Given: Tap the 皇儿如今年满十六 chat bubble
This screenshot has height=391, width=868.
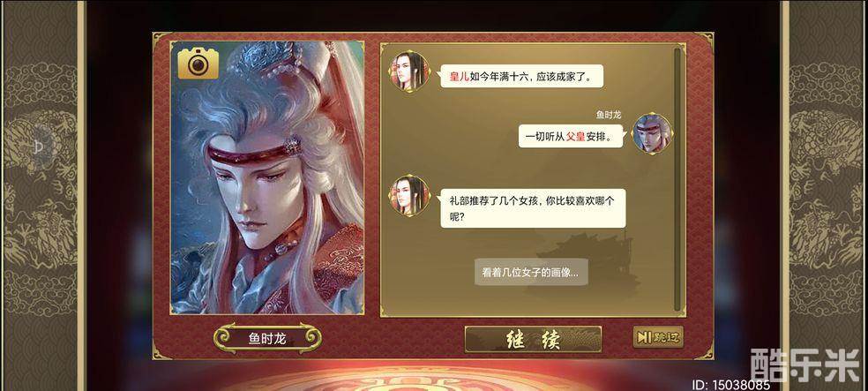Looking at the screenshot, I should 521,76.
